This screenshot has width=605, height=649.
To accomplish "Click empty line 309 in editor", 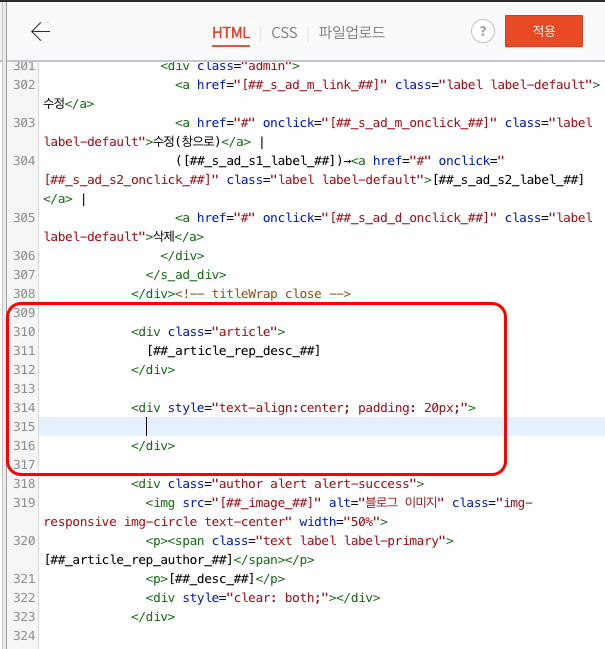I will [322, 312].
